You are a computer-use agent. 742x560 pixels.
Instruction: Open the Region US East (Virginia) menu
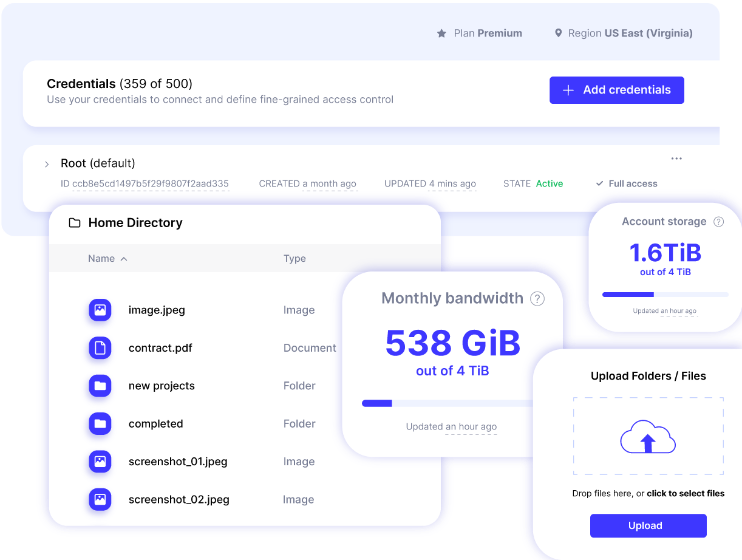pos(631,33)
